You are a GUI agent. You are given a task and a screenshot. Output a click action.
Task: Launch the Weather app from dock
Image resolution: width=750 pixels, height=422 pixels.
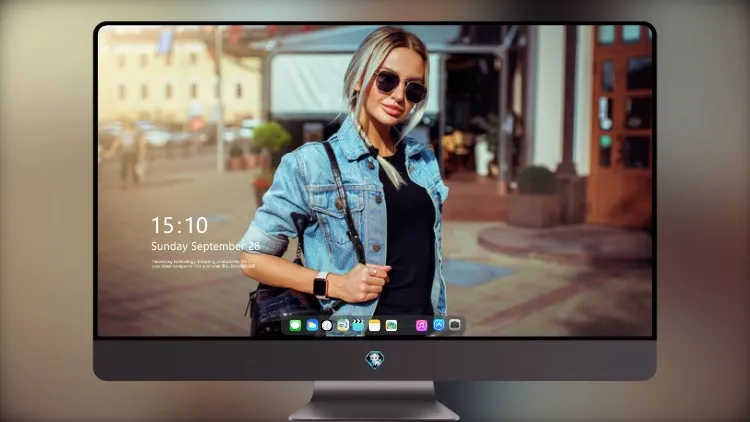click(x=311, y=325)
